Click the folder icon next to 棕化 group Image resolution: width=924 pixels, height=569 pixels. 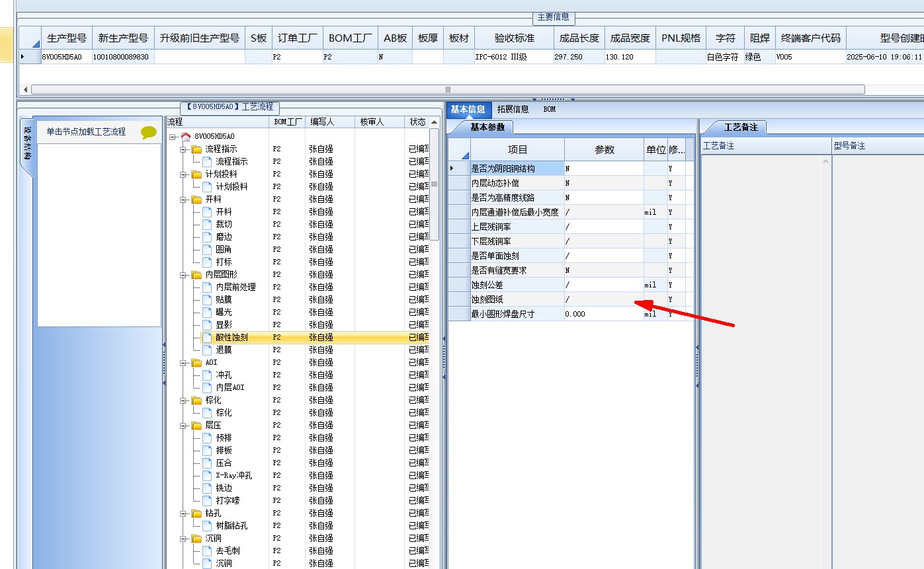tap(196, 400)
